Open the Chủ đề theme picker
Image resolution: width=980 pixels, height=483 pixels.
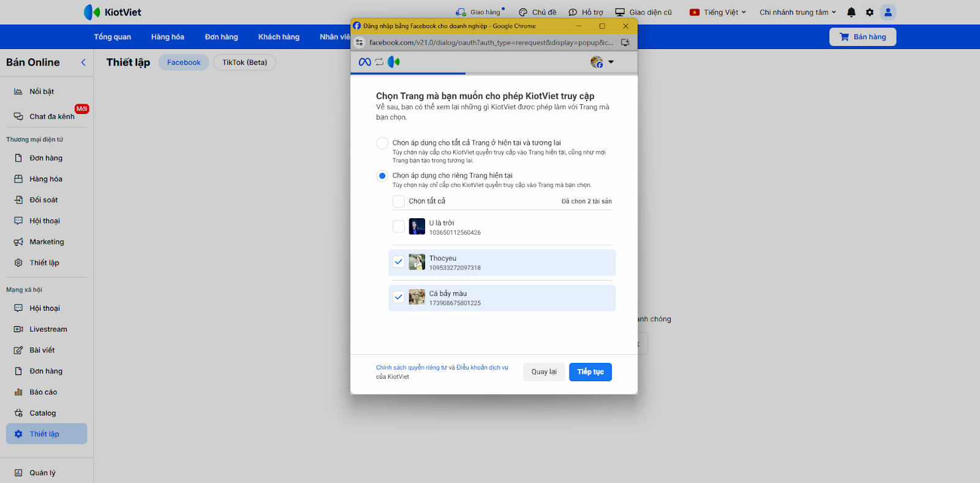coord(538,12)
